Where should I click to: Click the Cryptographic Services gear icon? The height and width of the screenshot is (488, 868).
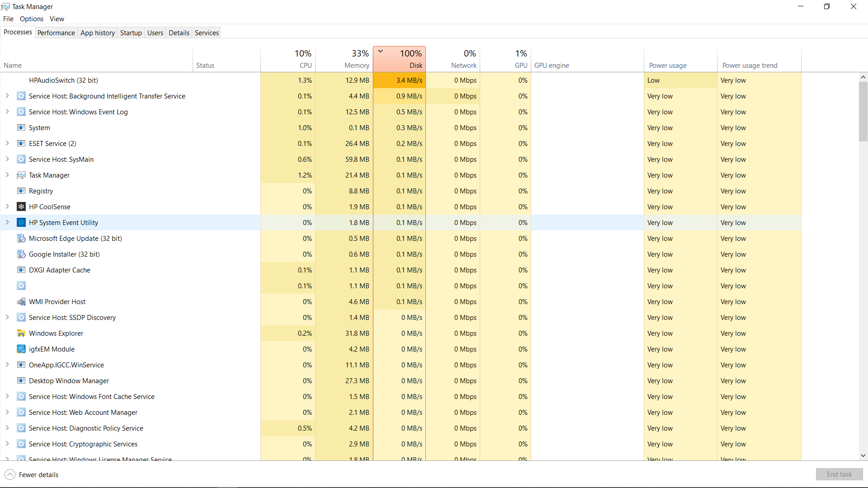21,444
